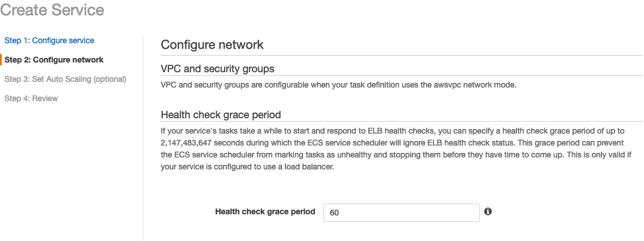Click the line beginning "the ECS service scheduler from marking"
The width and height of the screenshot is (644, 241).
(x=396, y=155)
